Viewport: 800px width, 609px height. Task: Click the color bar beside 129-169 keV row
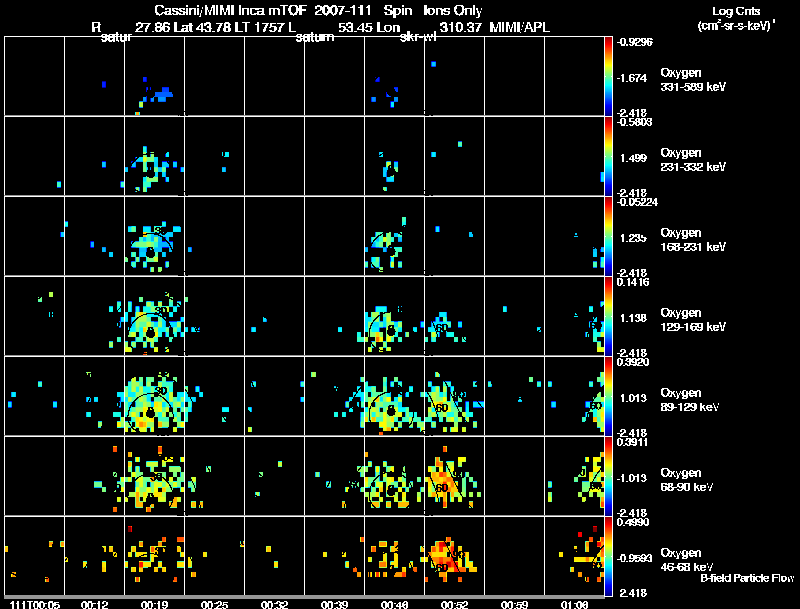(x=608, y=316)
